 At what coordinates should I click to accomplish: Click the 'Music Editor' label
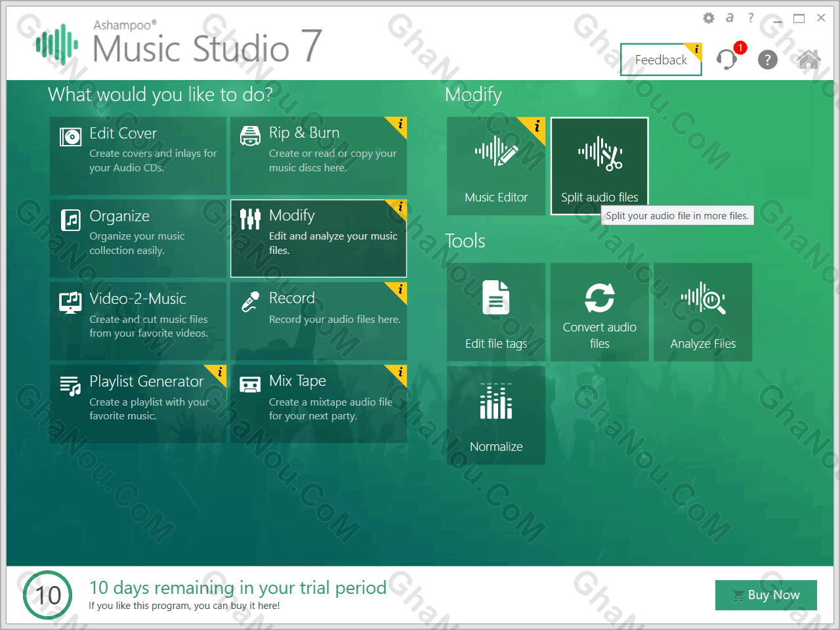496,198
